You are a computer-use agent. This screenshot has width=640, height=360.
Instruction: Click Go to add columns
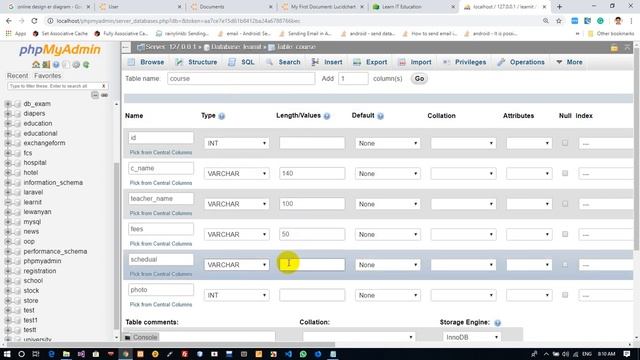(419, 78)
